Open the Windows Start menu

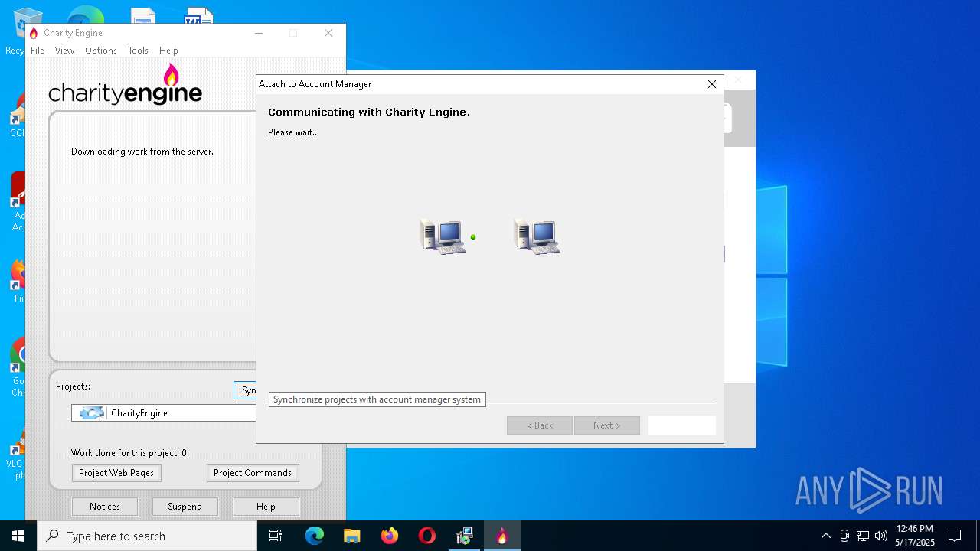click(18, 536)
